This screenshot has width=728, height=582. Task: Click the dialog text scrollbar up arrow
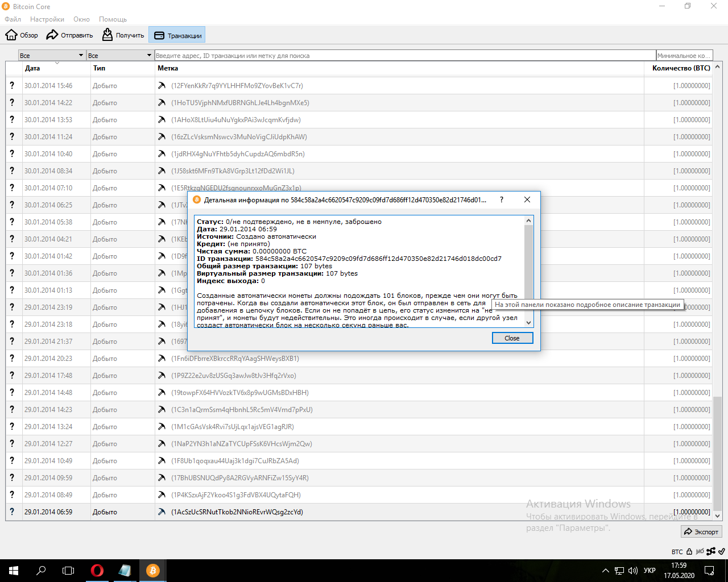coord(529,221)
